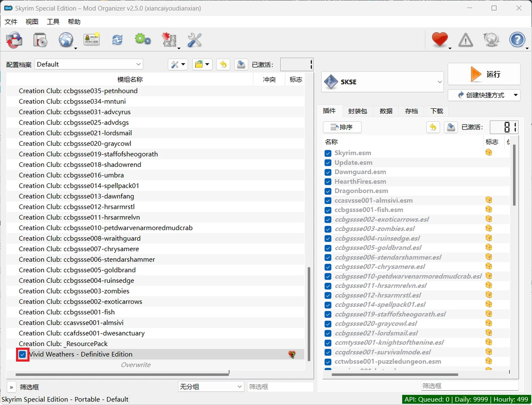Open the Nexus globe icon

click(66, 40)
